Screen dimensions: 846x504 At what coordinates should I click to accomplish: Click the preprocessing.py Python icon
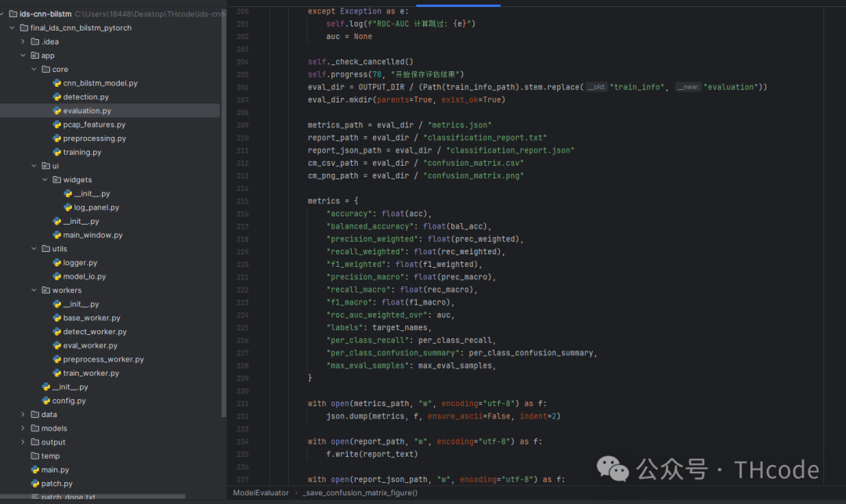pos(56,139)
